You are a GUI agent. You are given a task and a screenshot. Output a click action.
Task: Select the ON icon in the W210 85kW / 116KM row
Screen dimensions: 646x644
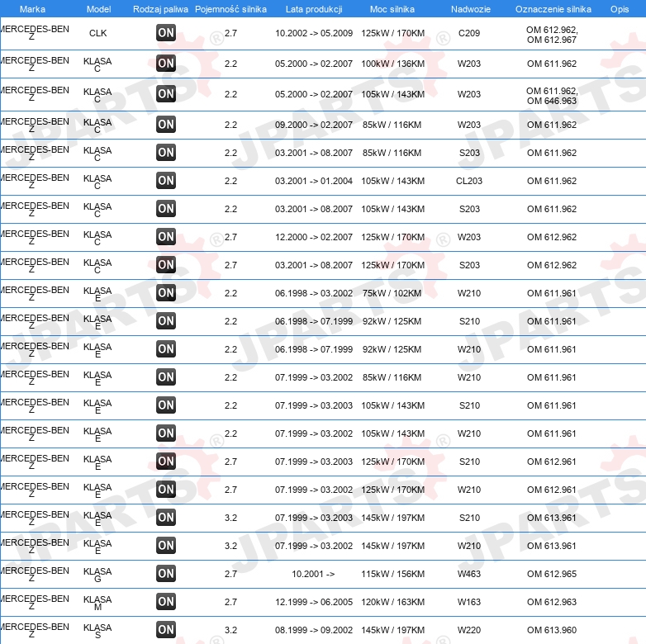pos(166,377)
